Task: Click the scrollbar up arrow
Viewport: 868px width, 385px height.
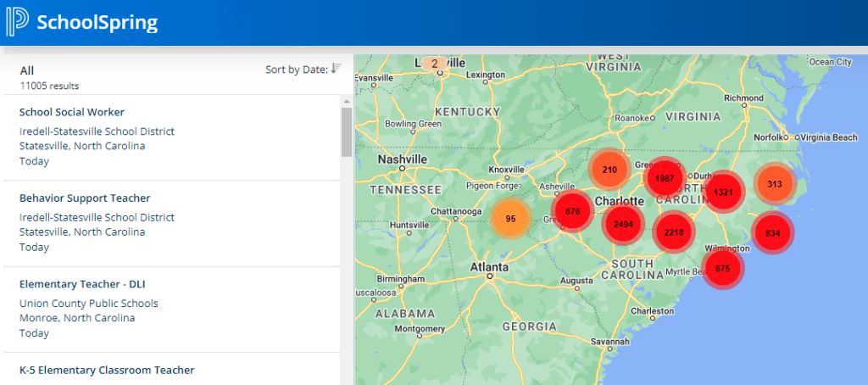Action: 346,101
